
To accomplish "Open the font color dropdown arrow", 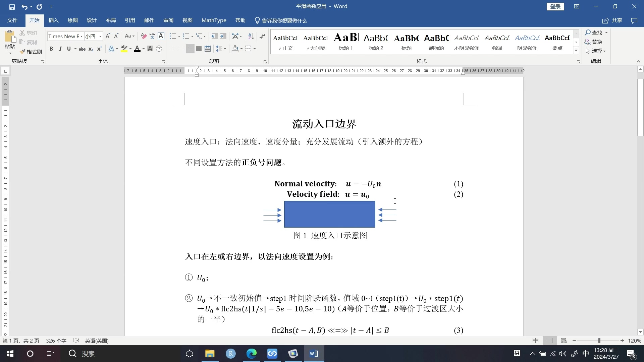I will 144,49.
